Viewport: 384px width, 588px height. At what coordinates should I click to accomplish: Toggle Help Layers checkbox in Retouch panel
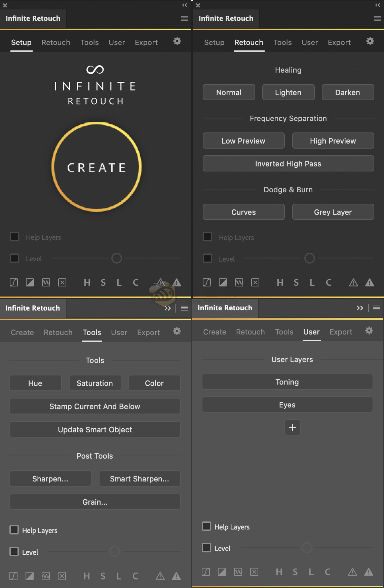[207, 237]
